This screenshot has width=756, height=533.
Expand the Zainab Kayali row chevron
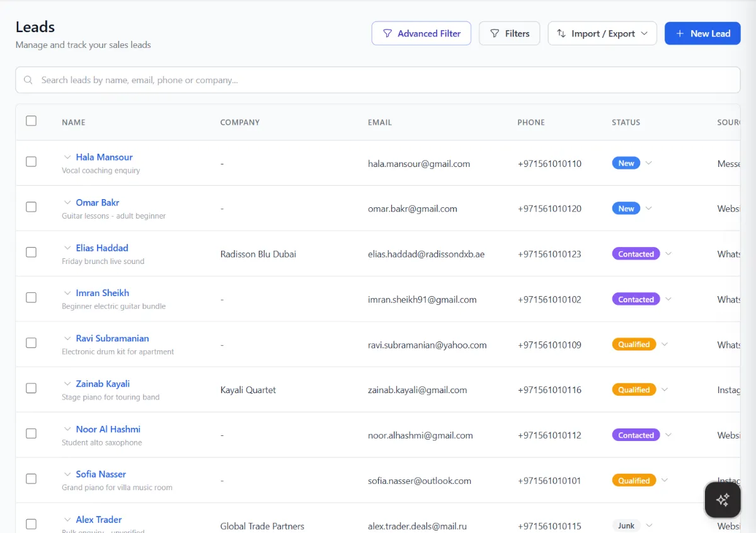[67, 384]
